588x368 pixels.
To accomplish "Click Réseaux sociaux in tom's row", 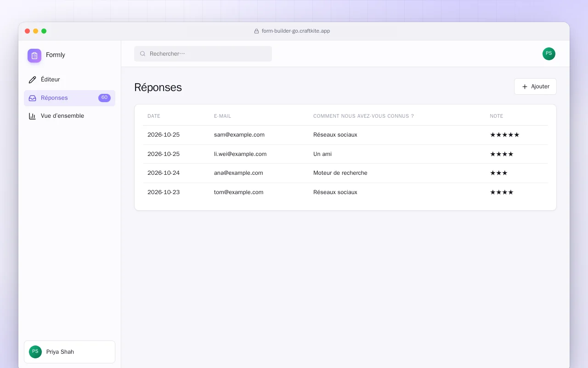I will point(335,192).
